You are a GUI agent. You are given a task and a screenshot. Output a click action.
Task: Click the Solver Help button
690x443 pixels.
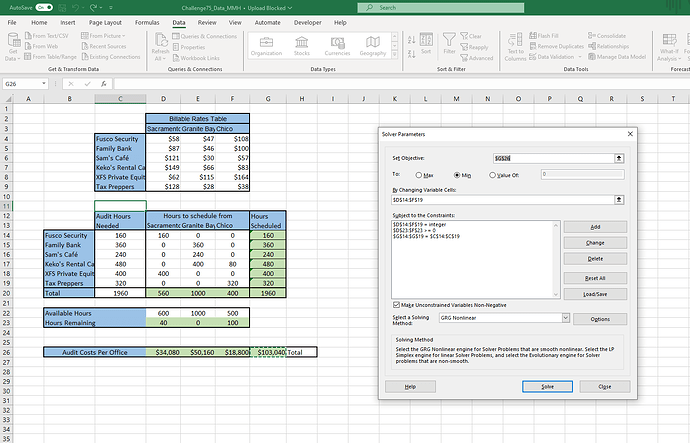410,387
